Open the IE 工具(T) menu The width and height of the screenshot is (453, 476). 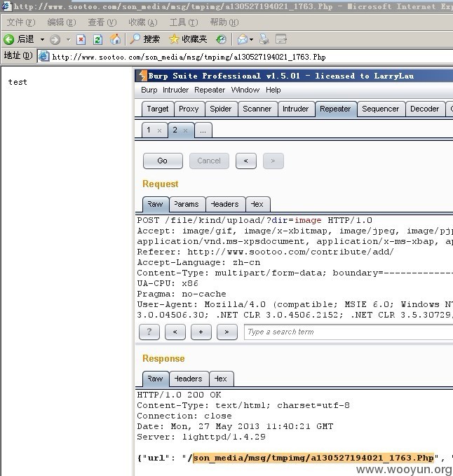click(184, 22)
